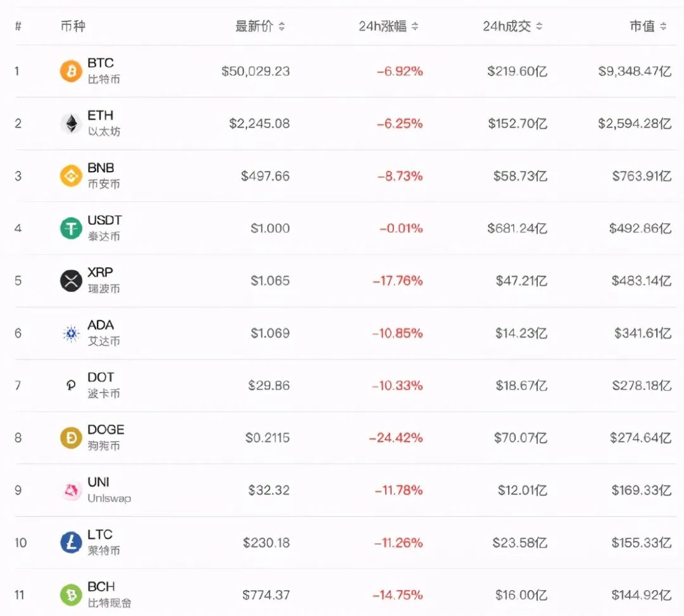Open the DOT 波卡币 coin name link

pos(101,385)
